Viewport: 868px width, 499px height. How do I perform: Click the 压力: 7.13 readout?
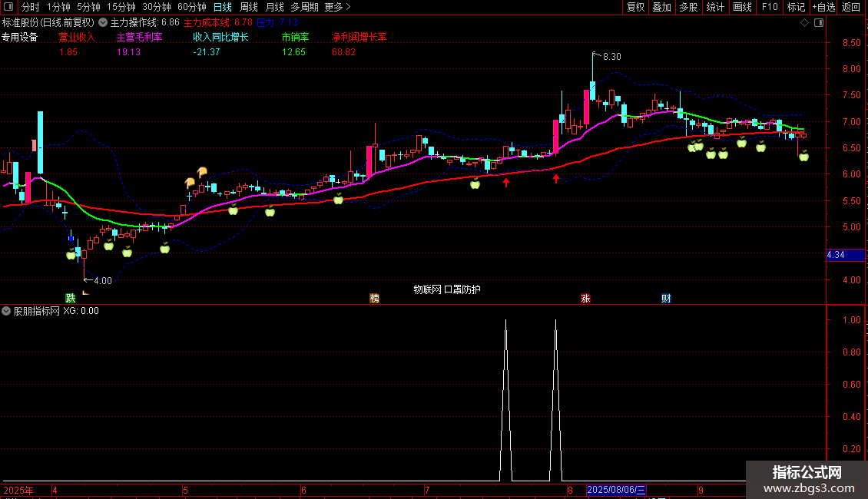[x=277, y=23]
